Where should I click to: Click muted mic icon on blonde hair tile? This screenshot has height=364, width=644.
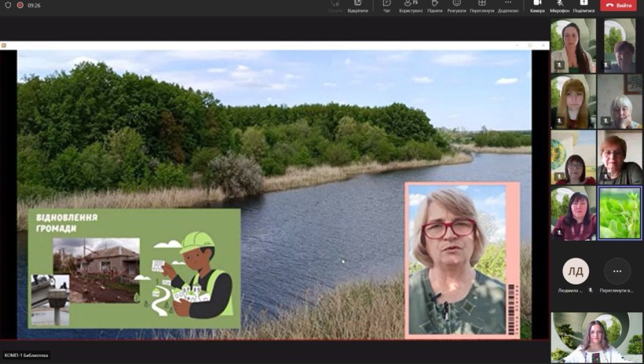tap(559, 120)
